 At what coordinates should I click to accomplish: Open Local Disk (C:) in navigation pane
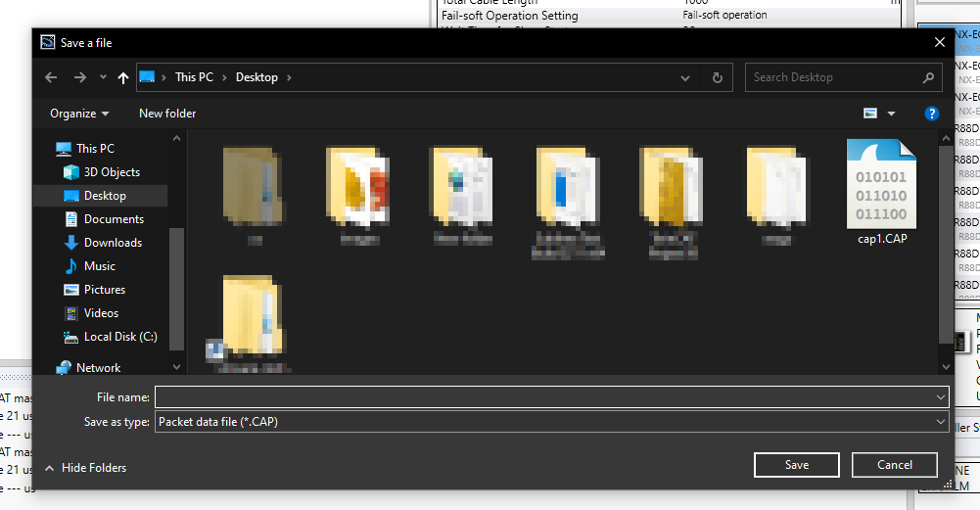pyautogui.click(x=120, y=337)
